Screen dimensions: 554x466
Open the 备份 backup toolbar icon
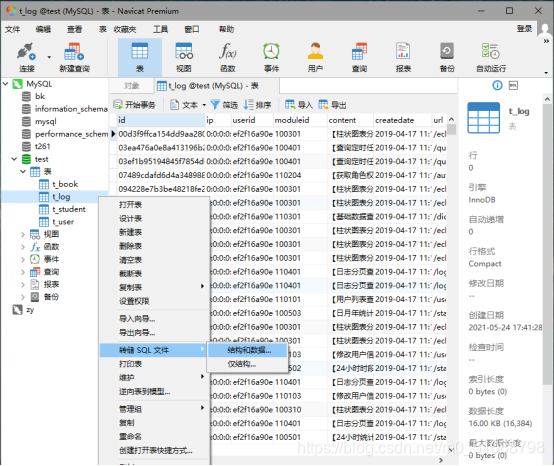(x=447, y=57)
